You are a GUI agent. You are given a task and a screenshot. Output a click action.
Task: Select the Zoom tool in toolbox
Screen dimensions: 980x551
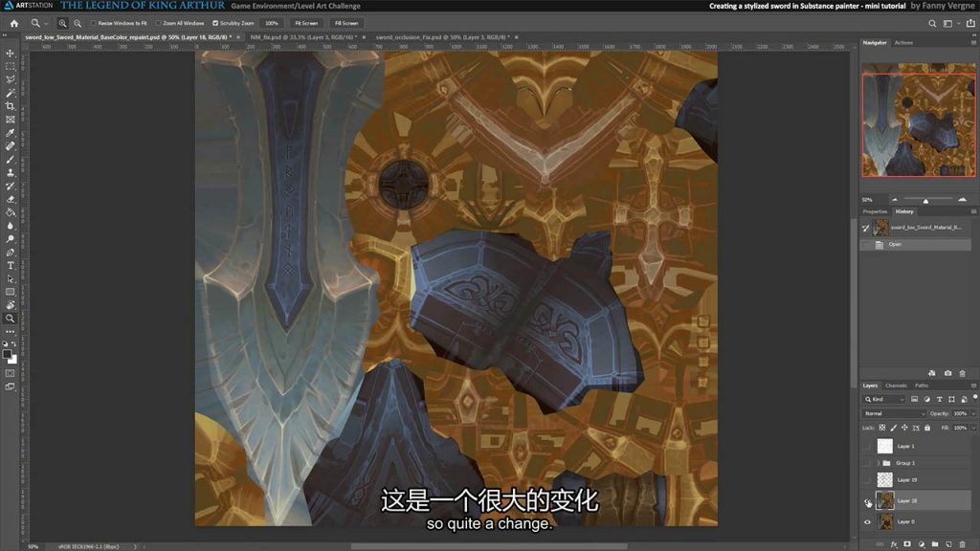coord(10,319)
